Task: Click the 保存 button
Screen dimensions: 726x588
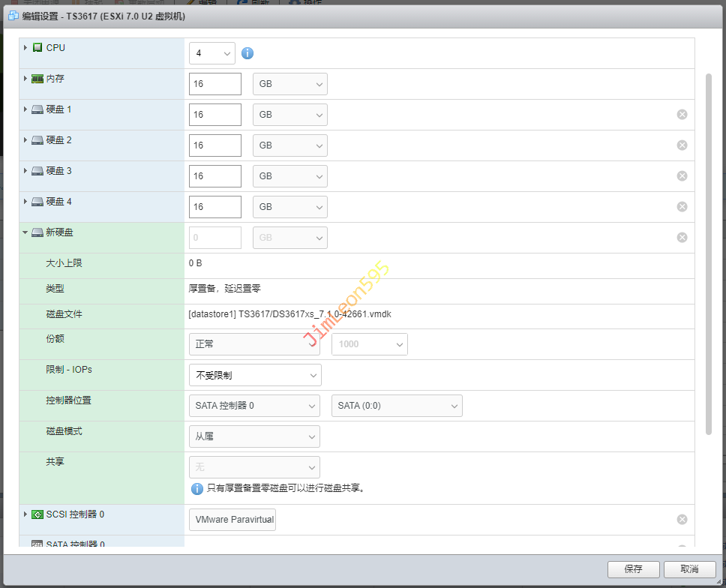Action: (633, 569)
